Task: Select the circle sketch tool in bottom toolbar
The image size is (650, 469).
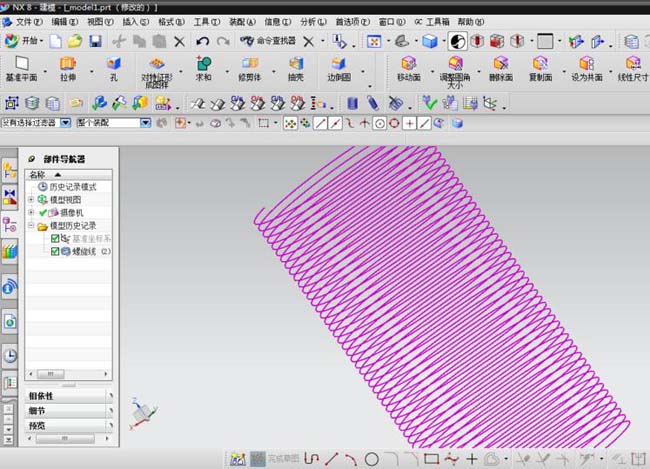Action: click(371, 459)
